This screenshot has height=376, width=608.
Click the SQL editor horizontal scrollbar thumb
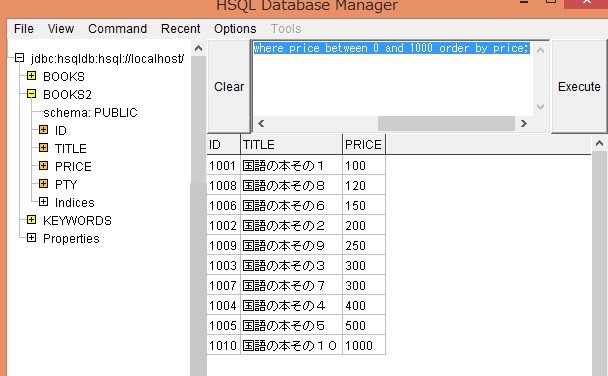(x=446, y=124)
